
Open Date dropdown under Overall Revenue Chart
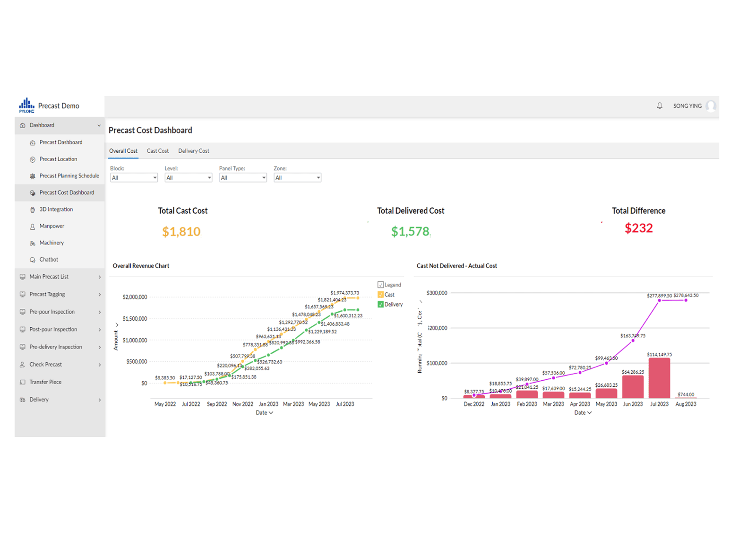click(x=265, y=413)
